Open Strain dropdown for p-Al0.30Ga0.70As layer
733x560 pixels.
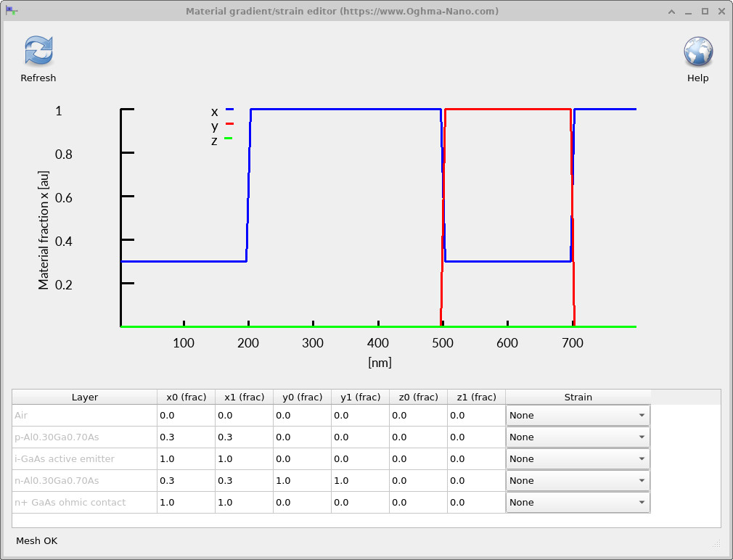[578, 437]
